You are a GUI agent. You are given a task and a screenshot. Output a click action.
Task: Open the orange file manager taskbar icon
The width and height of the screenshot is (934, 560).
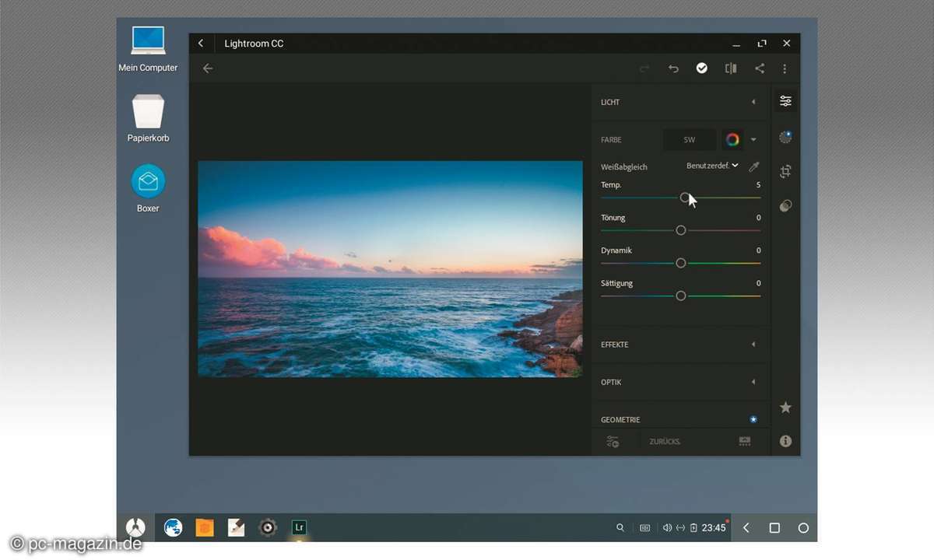tap(204, 527)
